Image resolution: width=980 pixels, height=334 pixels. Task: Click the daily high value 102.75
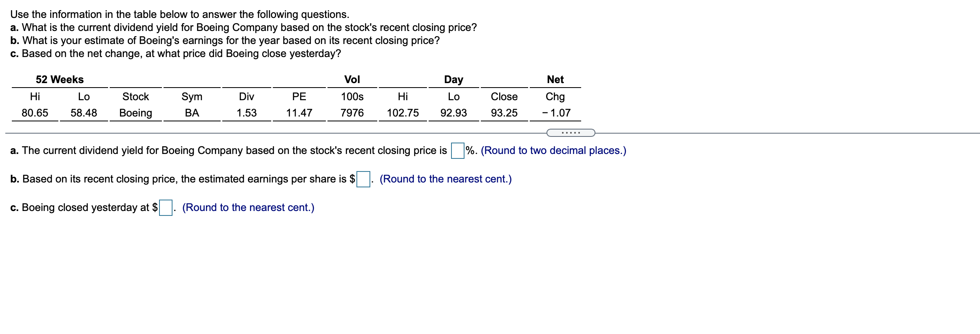click(x=403, y=113)
